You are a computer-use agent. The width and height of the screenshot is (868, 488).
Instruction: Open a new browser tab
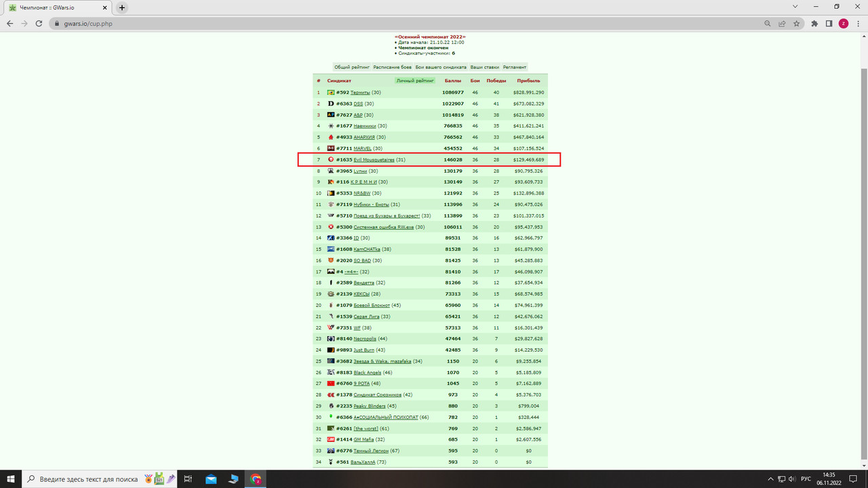pos(122,7)
